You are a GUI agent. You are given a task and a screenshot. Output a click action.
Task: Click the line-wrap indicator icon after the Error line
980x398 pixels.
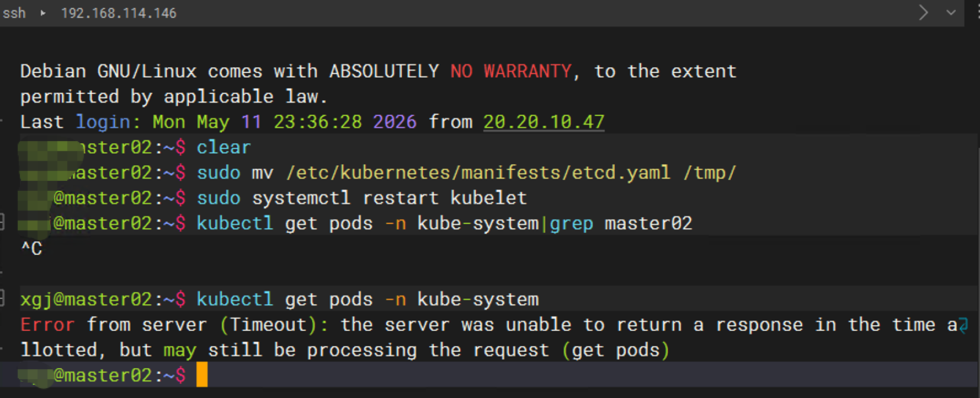[963, 326]
